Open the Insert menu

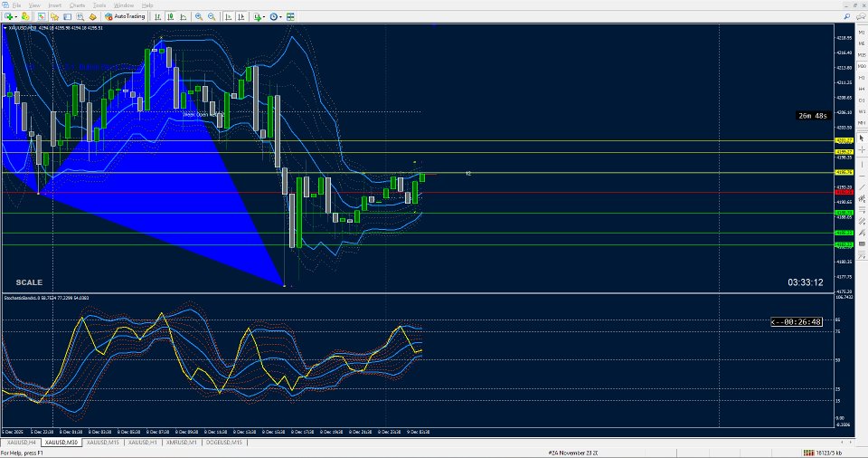pyautogui.click(x=55, y=5)
